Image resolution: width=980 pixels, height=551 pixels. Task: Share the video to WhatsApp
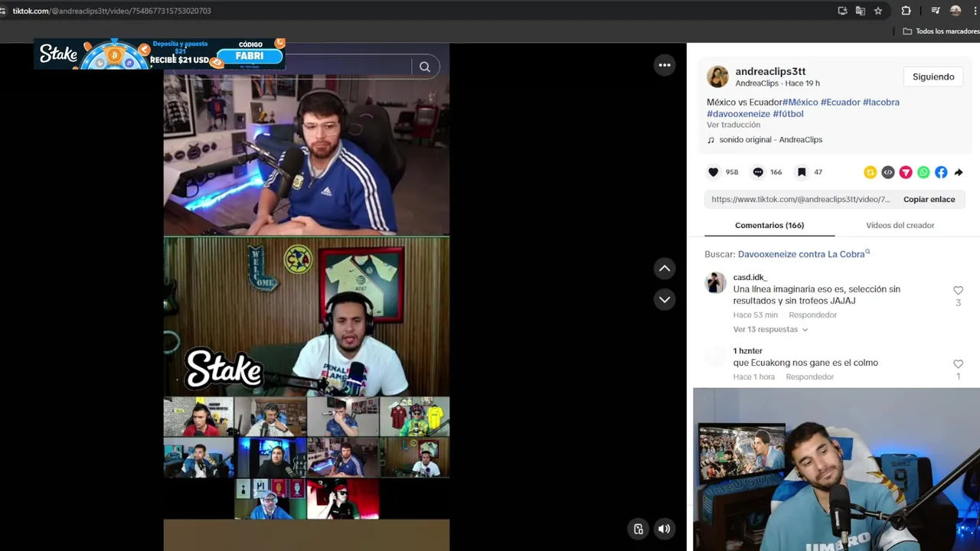point(923,172)
